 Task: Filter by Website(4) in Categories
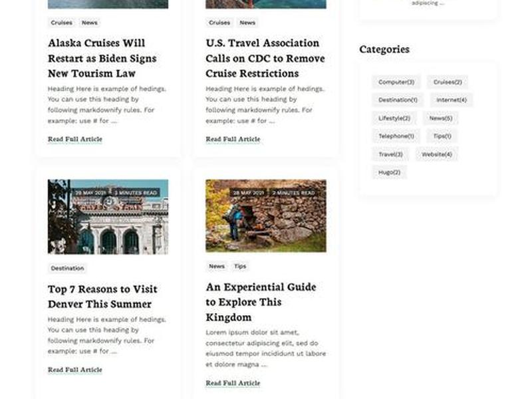437,154
